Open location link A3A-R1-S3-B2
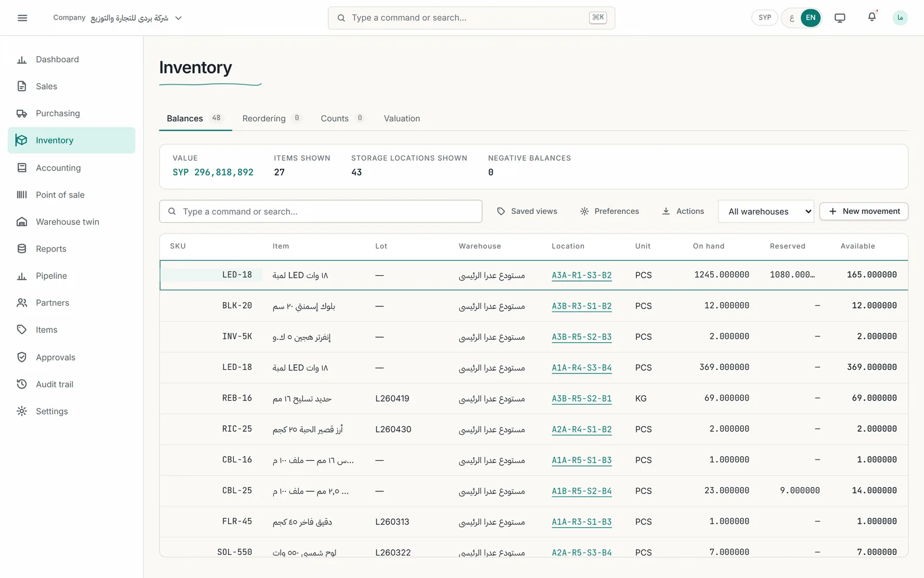Screen dimensions: 924x578 582,275
